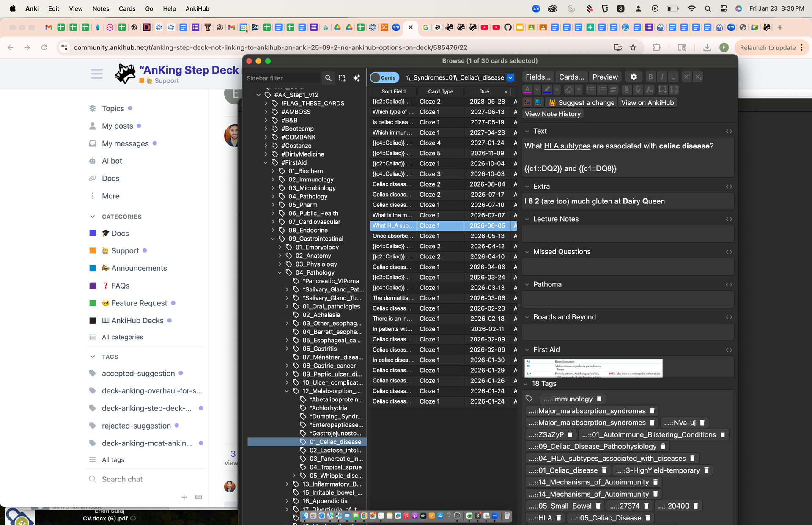Click the editor settings gear icon
The width and height of the screenshot is (812, 525).
pyautogui.click(x=633, y=77)
